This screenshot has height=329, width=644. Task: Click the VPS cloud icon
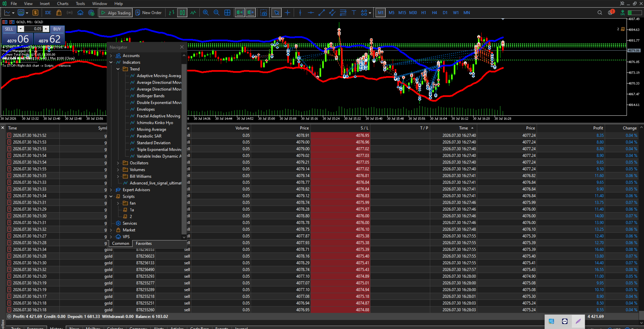[x=80, y=13]
